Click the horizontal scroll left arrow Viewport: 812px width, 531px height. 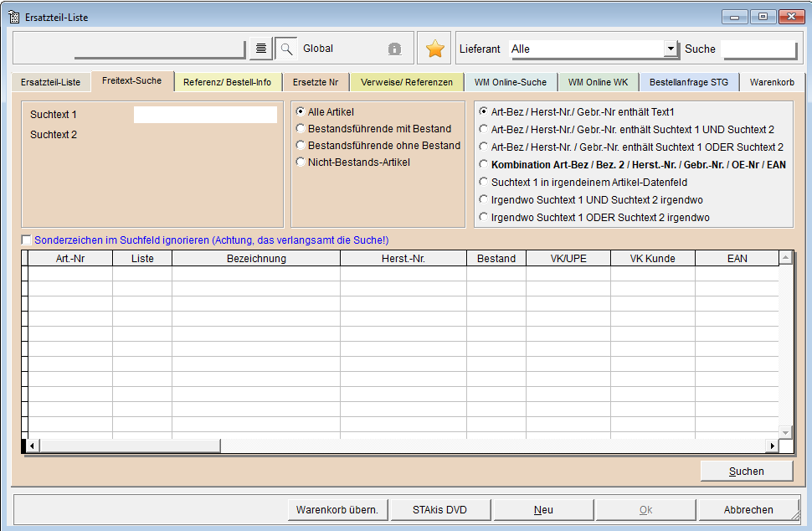coord(32,446)
